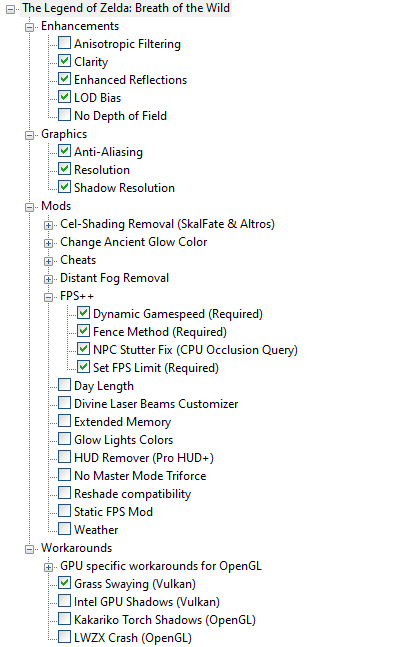The width and height of the screenshot is (400, 647).
Task: Select the Enhancements tree label
Action: [x=80, y=26]
